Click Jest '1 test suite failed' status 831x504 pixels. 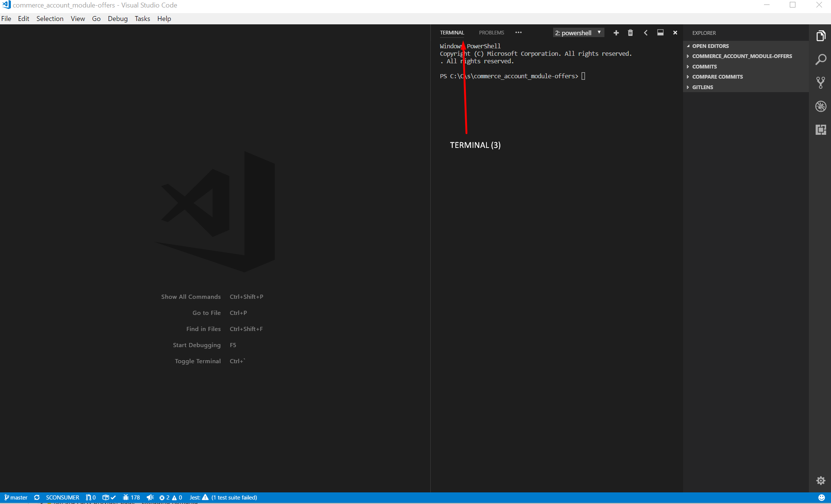[223, 497]
